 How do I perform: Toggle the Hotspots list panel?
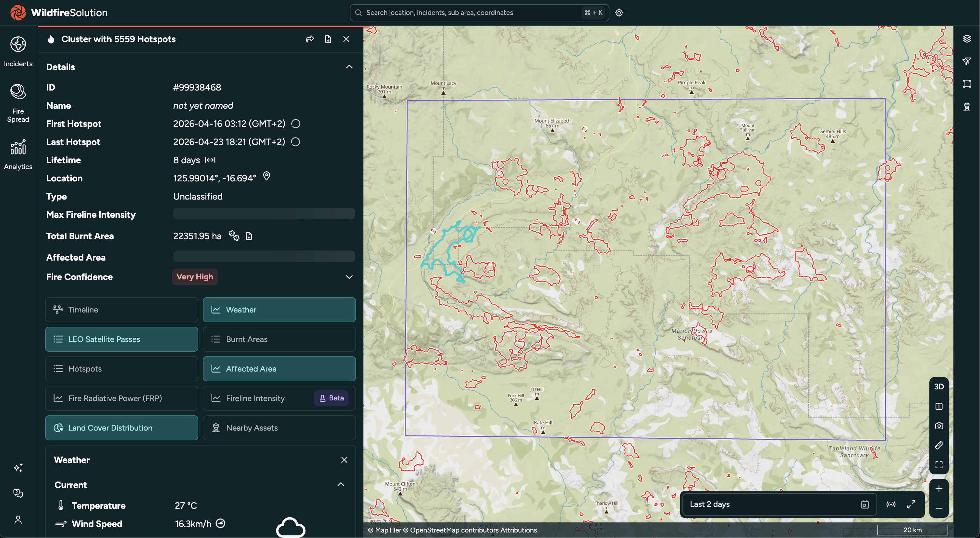(x=121, y=369)
